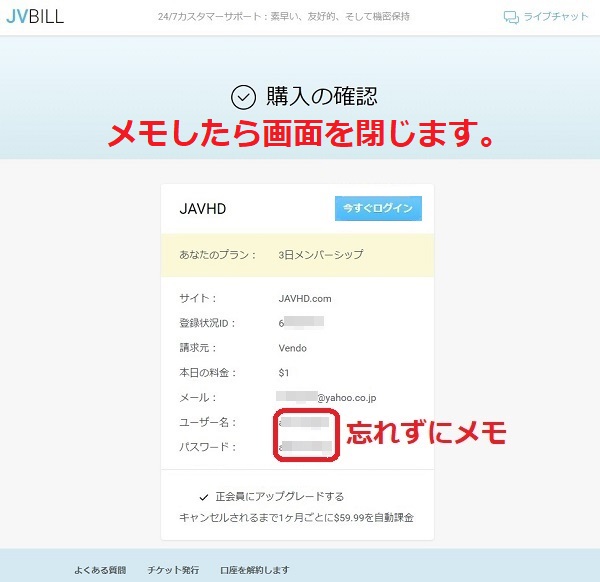Open live chat via speech bubble icon
Image resolution: width=600 pixels, height=582 pixels.
pos(511,17)
